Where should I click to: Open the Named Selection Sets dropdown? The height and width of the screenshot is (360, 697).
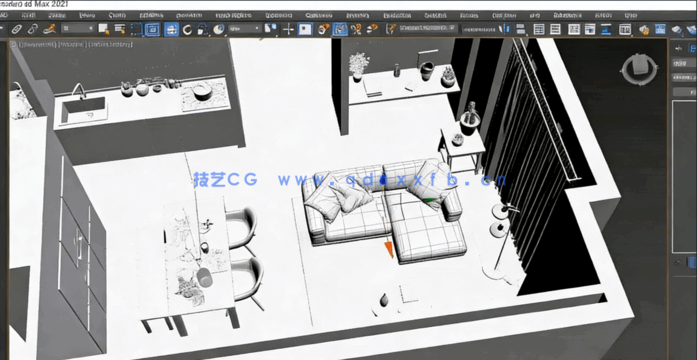pyautogui.click(x=428, y=28)
